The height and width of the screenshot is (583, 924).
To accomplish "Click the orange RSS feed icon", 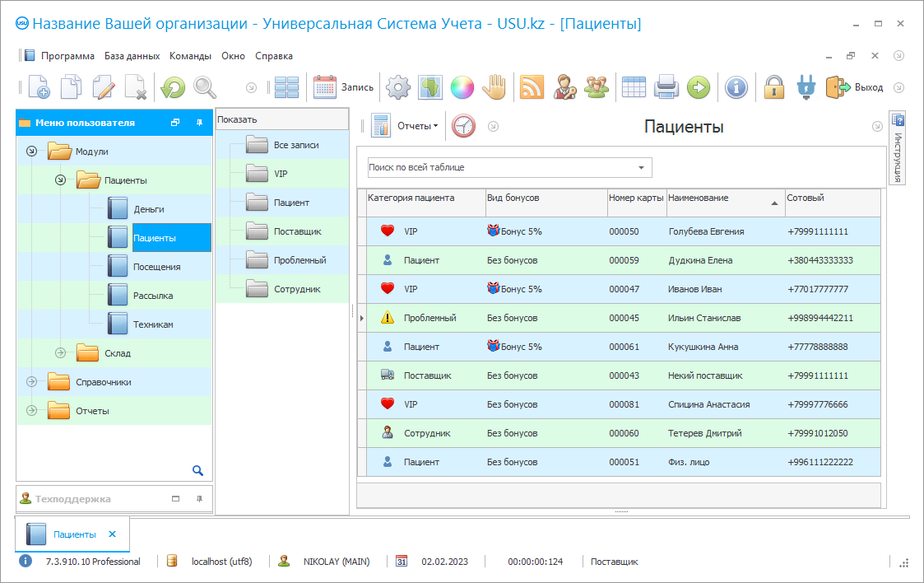I will [x=532, y=87].
